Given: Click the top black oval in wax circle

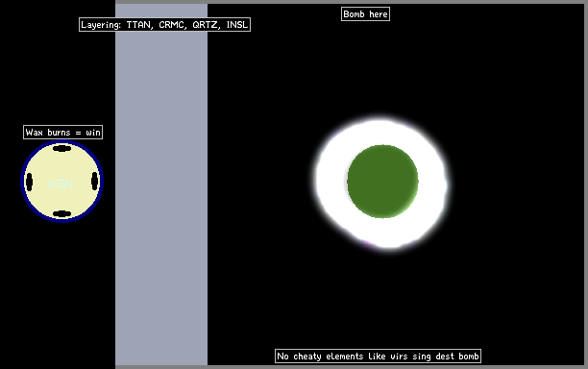Looking at the screenshot, I should [x=61, y=149].
